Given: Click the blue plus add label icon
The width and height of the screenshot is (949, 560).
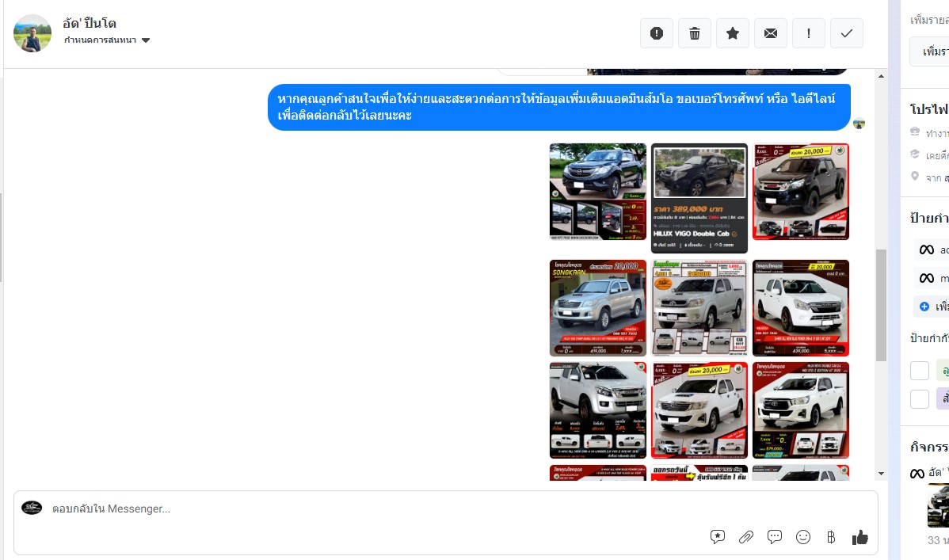Looking at the screenshot, I should pos(924,307).
